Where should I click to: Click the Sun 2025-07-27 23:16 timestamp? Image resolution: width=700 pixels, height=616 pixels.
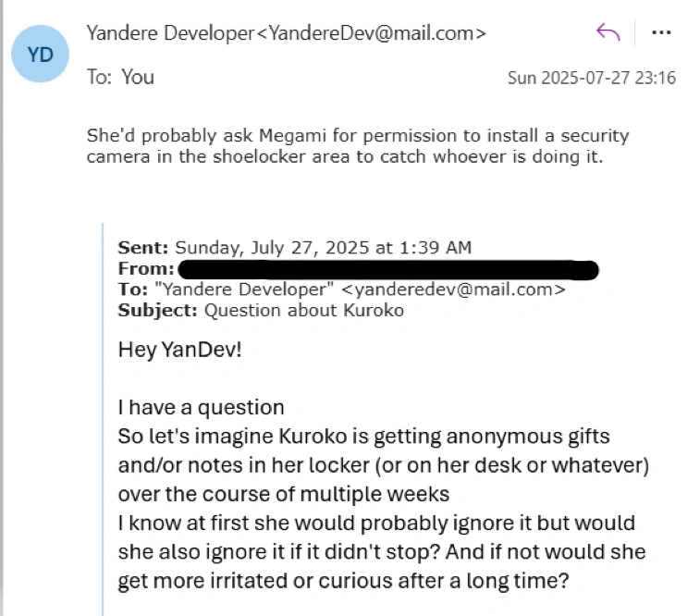tap(591, 78)
